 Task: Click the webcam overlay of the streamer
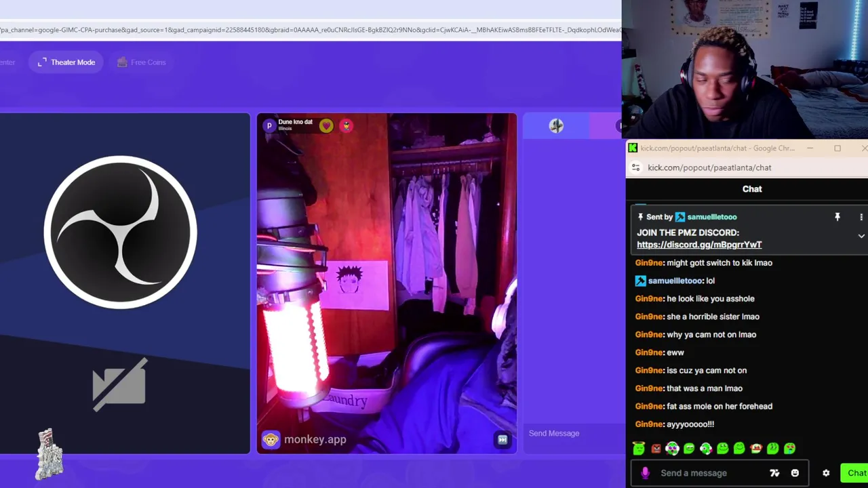(x=745, y=69)
